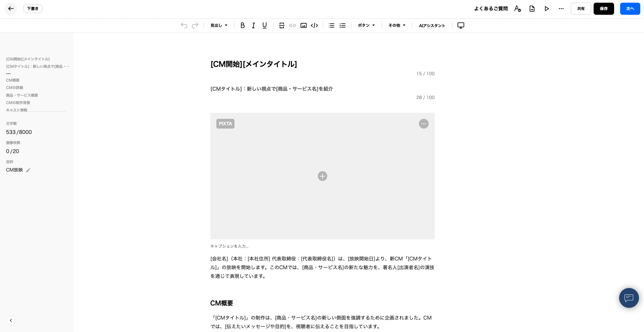Navigate back using the top-left arrow
Viewport: 644px width, 332px height.
[x=11, y=9]
